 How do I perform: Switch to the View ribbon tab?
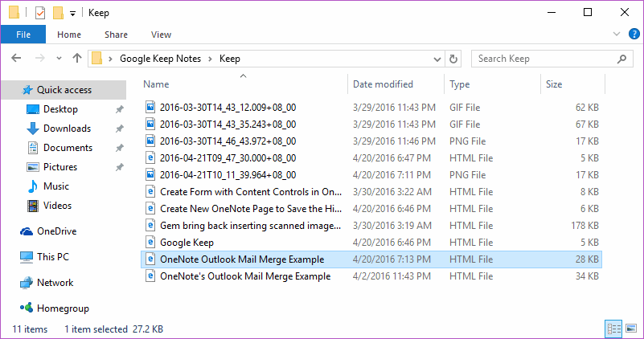161,35
